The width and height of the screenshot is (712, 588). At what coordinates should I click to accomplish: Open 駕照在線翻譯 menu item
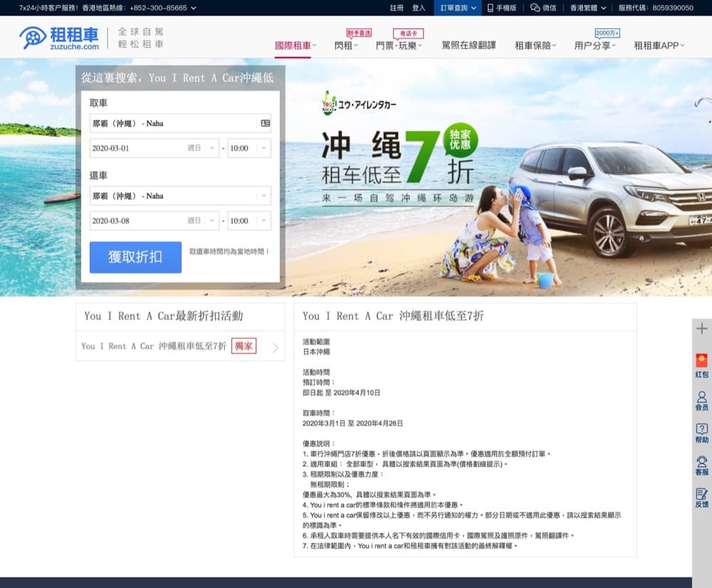point(468,46)
